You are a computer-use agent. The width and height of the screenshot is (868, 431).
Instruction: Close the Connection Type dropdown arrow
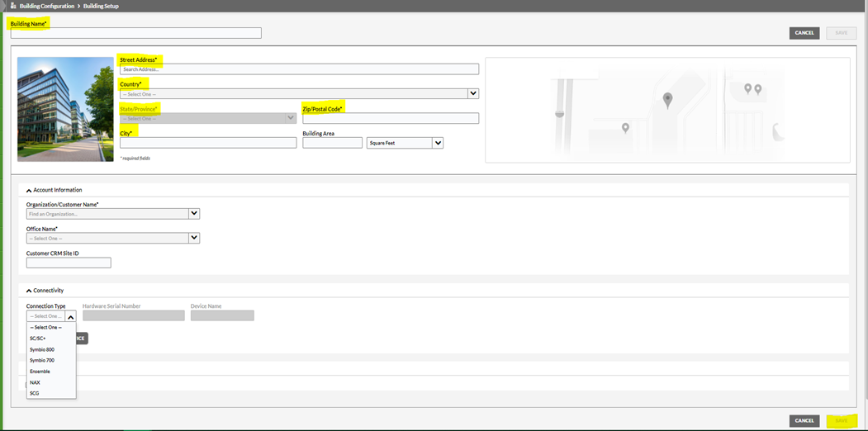point(70,317)
